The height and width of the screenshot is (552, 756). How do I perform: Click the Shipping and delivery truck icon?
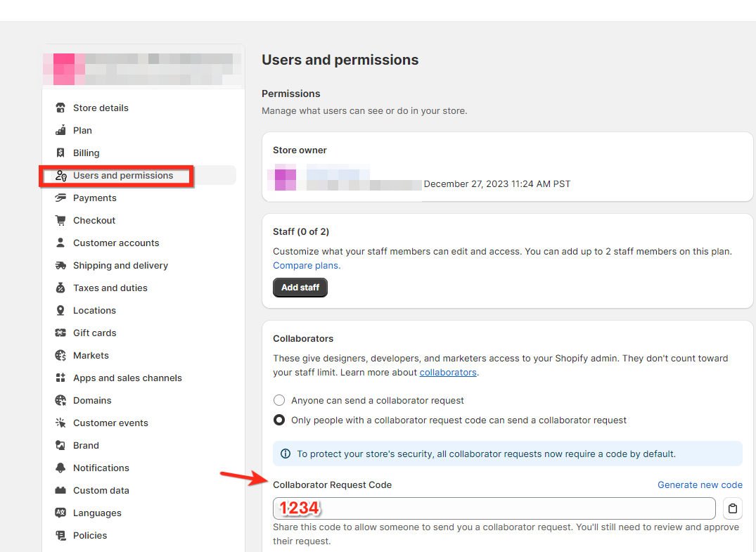click(x=60, y=266)
